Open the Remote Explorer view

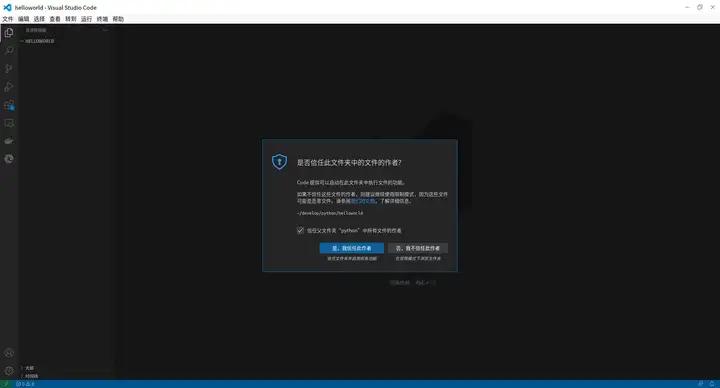coord(9,123)
